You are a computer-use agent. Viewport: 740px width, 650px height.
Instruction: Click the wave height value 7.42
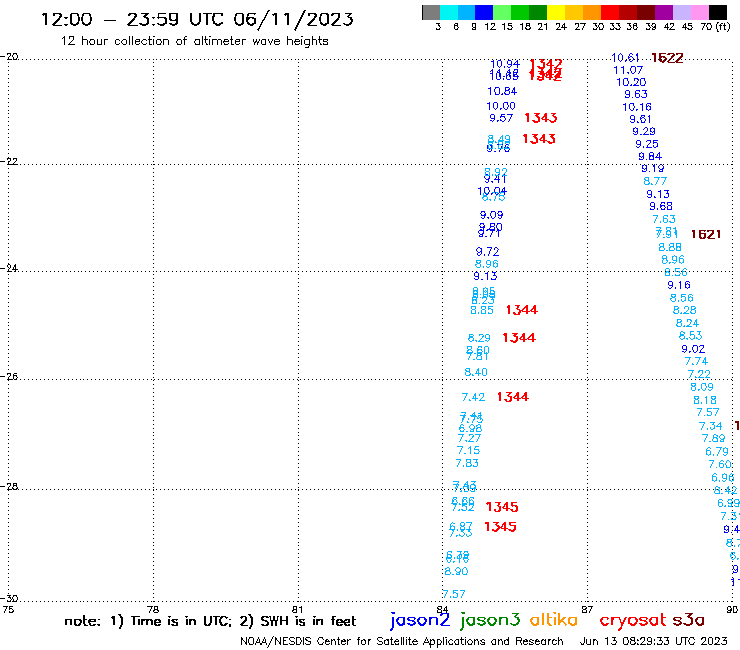[473, 397]
